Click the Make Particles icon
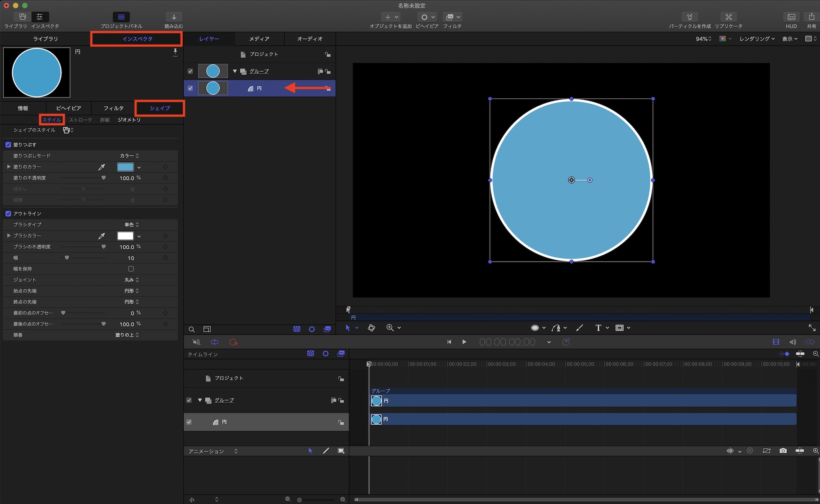The image size is (820, 504). (x=690, y=17)
